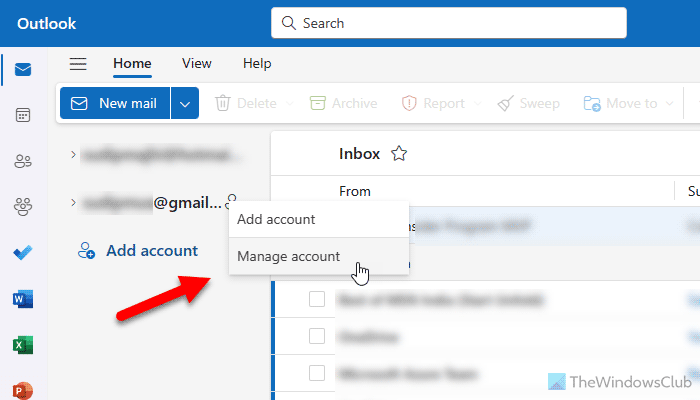
Task: Launch Word from the sidebar
Action: 23,299
